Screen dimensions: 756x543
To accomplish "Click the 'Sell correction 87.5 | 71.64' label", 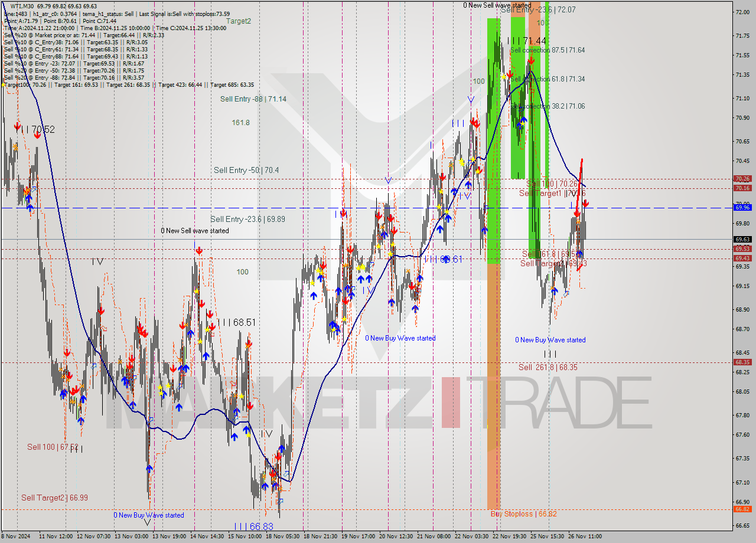I will 548,50.
